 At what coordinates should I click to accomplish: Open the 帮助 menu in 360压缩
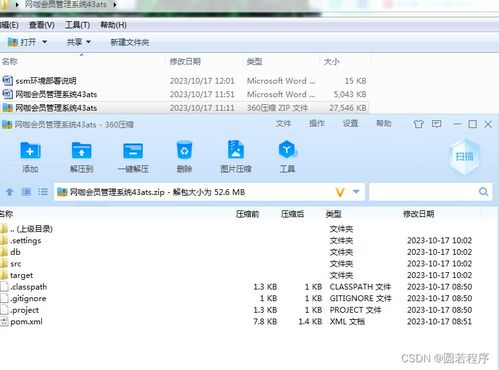point(384,123)
